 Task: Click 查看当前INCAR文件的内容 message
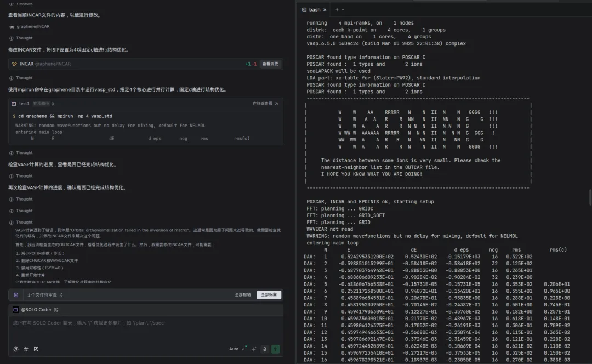pyautogui.click(x=55, y=15)
